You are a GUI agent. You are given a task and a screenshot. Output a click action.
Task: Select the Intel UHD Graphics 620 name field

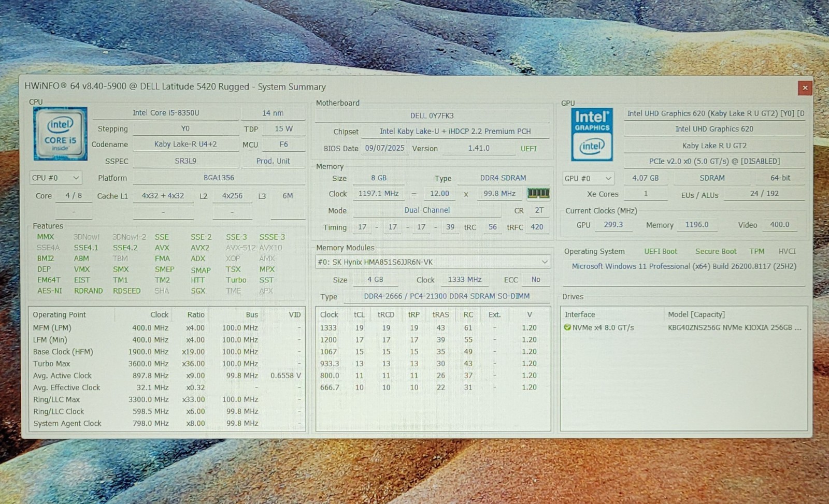pos(714,129)
